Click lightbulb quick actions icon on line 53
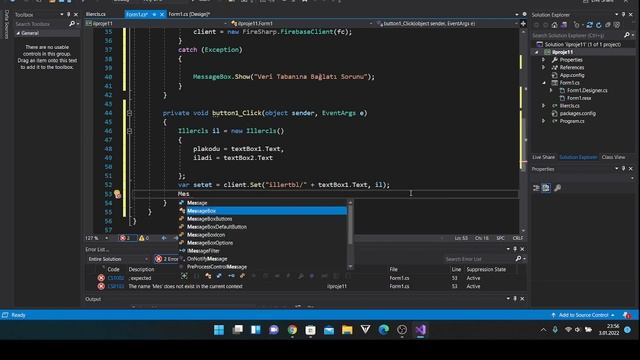This screenshot has width=640, height=360. point(117,194)
